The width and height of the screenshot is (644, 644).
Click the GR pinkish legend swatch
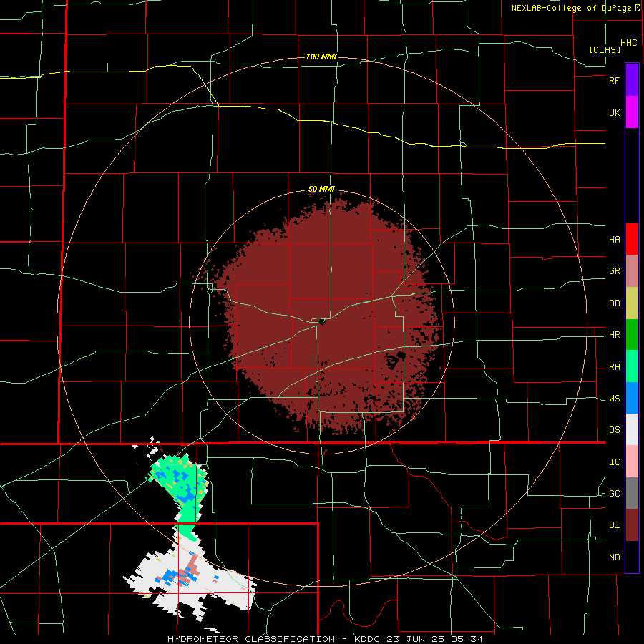(632, 271)
